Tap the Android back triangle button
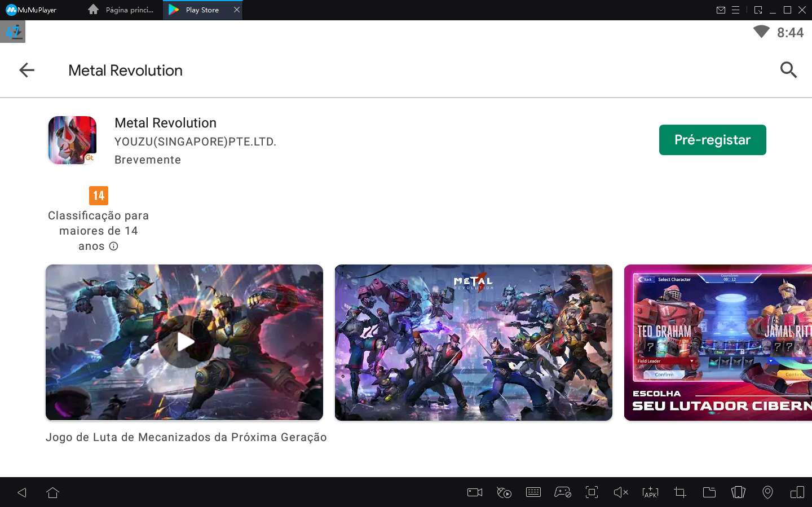 22,492
